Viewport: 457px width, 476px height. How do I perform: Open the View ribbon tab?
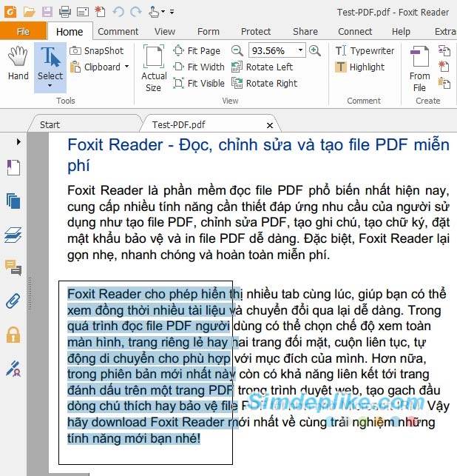(x=165, y=31)
